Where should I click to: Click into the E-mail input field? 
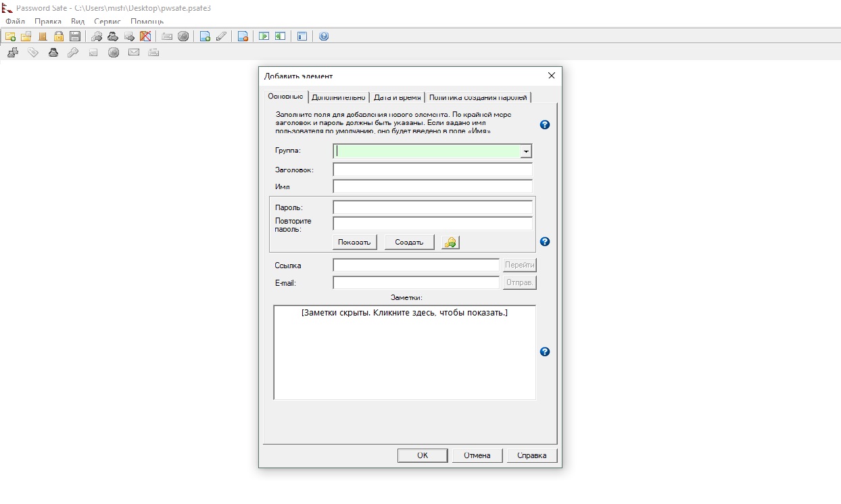point(416,282)
